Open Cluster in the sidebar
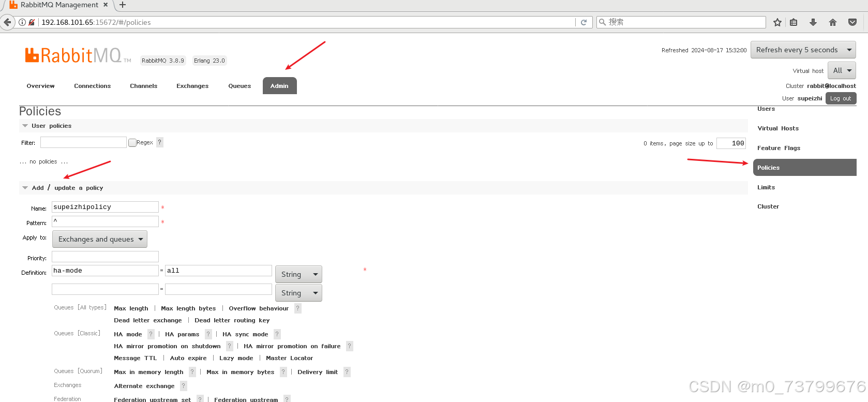868x402 pixels. click(x=768, y=206)
